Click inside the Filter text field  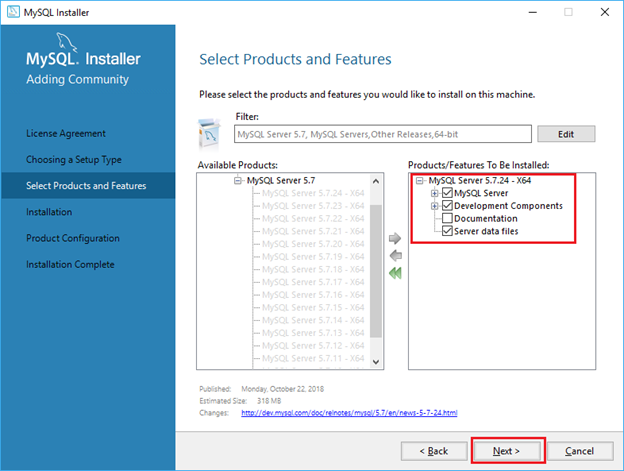382,134
